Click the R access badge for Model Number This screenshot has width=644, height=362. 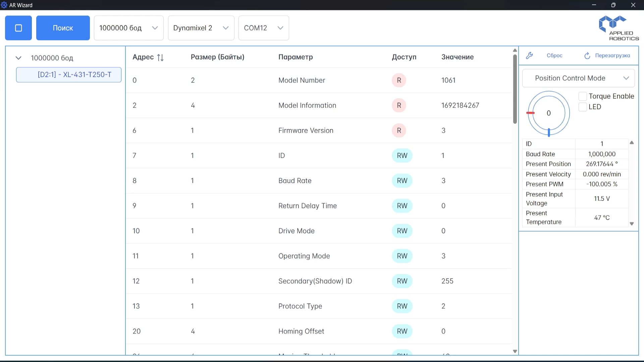pos(399,80)
